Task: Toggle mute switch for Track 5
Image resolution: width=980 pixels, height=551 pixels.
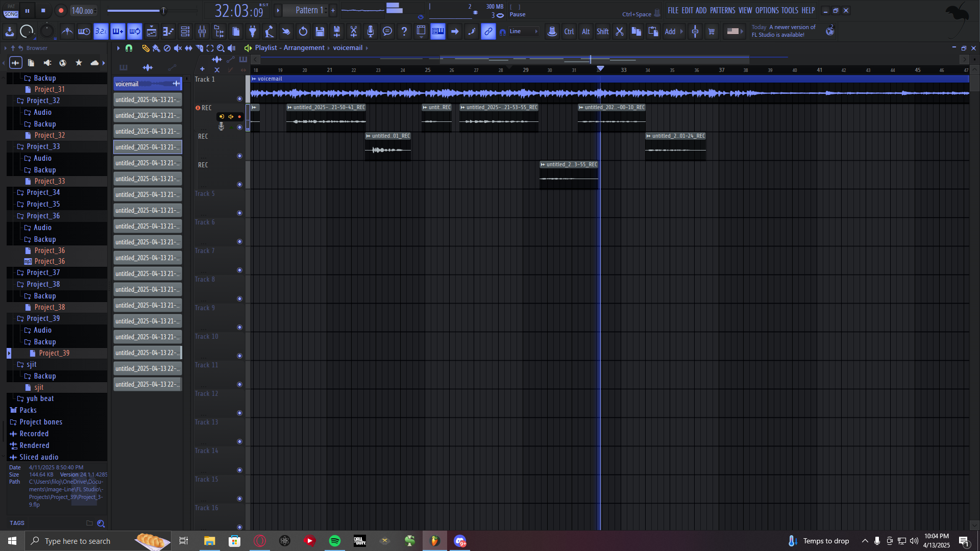Action: click(239, 213)
